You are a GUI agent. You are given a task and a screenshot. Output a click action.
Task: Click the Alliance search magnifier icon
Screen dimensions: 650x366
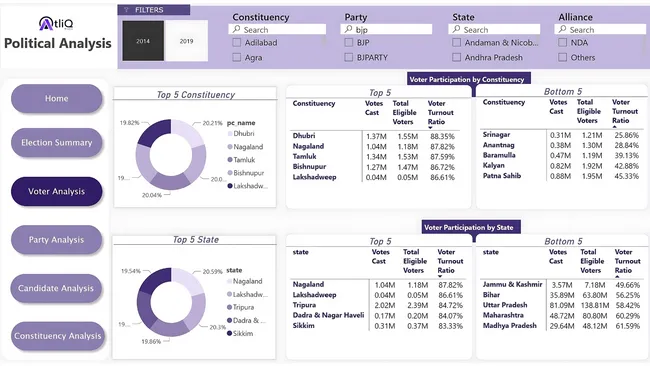(x=562, y=29)
